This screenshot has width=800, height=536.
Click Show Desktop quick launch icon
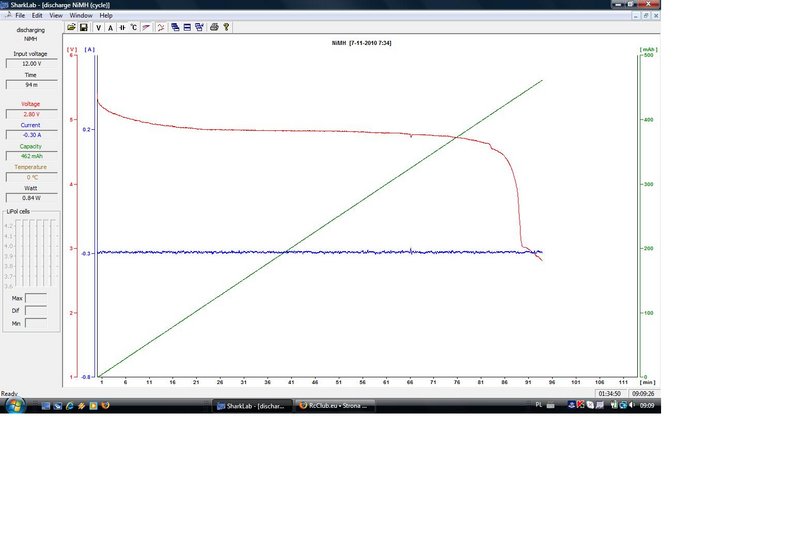[x=46, y=406]
